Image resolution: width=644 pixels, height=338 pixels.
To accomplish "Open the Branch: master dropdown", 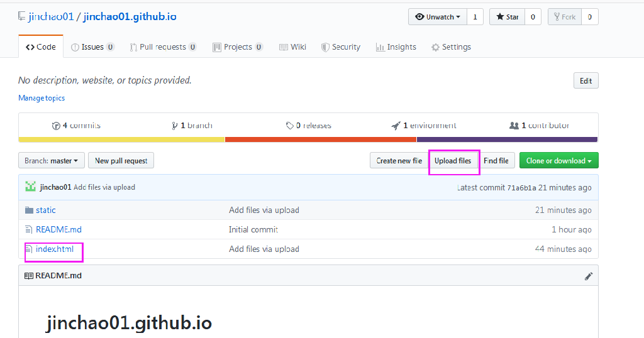I will tap(52, 160).
